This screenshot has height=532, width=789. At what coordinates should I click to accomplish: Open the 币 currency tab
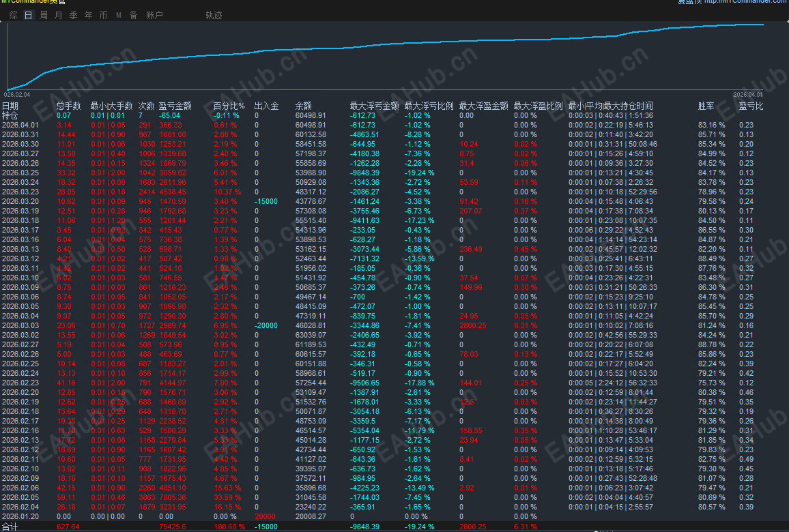103,15
